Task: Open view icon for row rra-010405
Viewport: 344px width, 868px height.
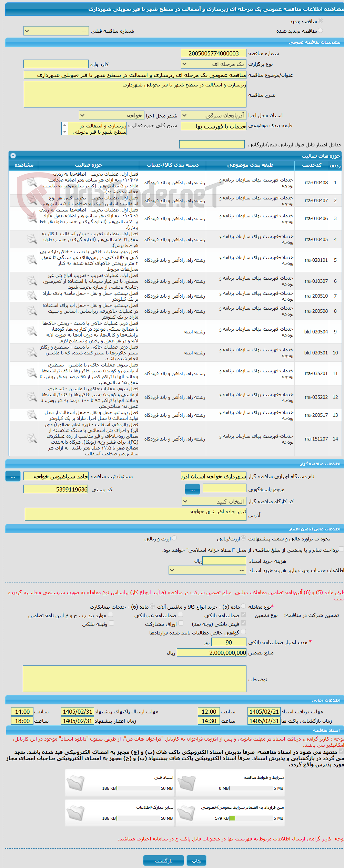Action: click(x=32, y=239)
